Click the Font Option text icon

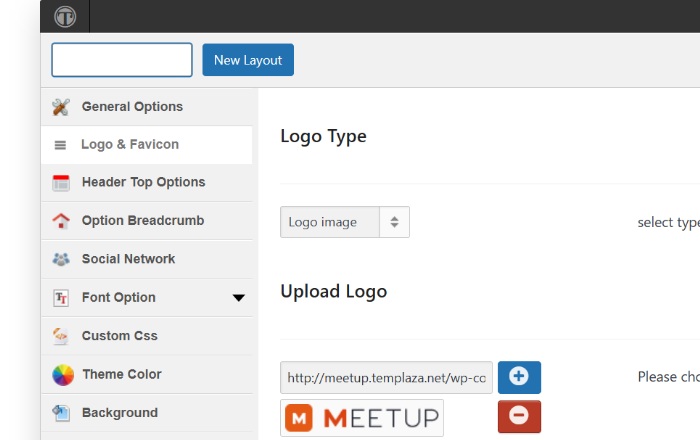[61, 298]
